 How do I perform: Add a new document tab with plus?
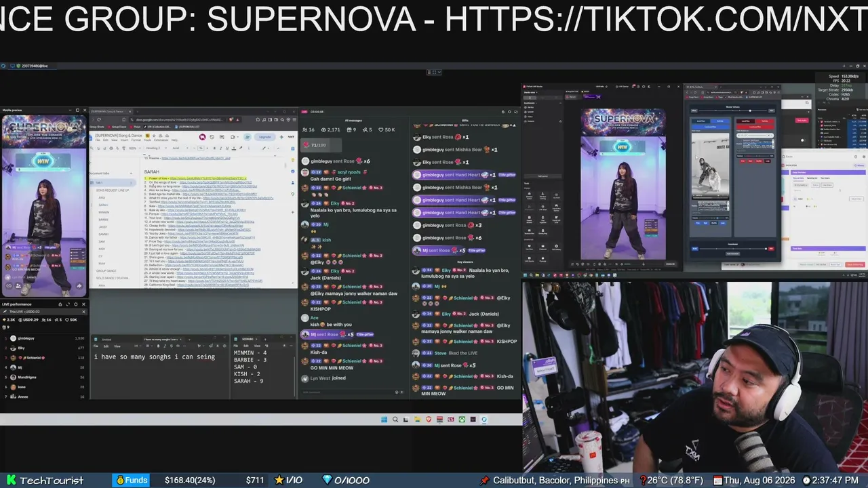pyautogui.click(x=131, y=174)
